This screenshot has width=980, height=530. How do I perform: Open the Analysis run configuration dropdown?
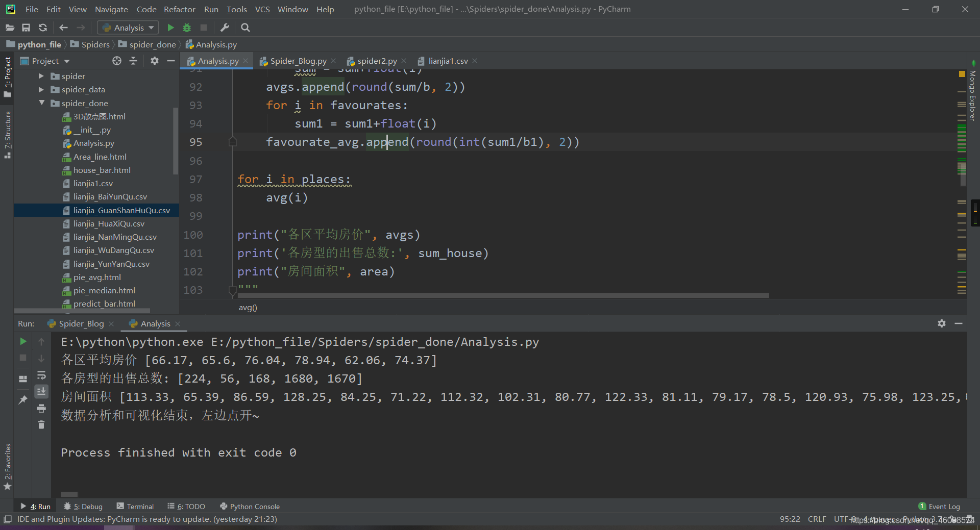click(x=128, y=28)
